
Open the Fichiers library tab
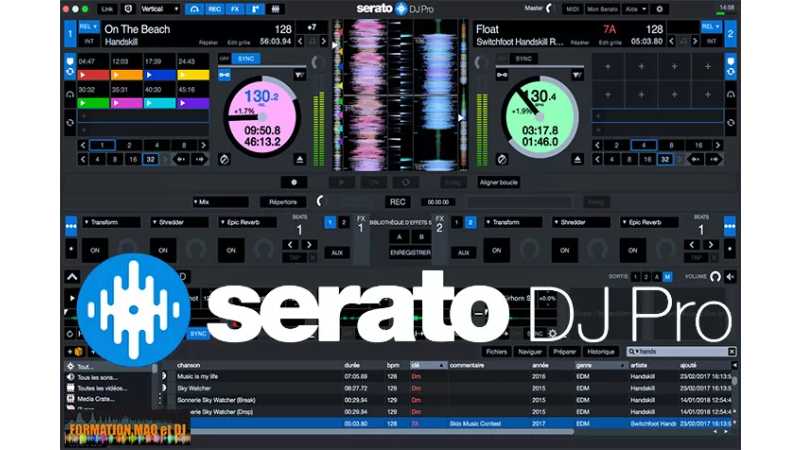pyautogui.click(x=496, y=352)
